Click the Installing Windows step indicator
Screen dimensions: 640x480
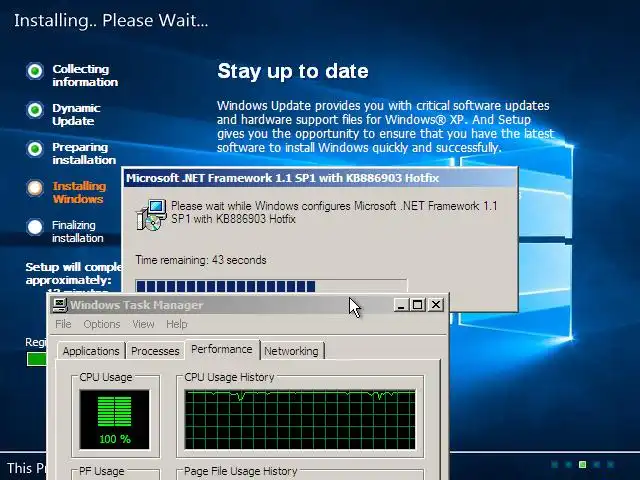(35, 188)
